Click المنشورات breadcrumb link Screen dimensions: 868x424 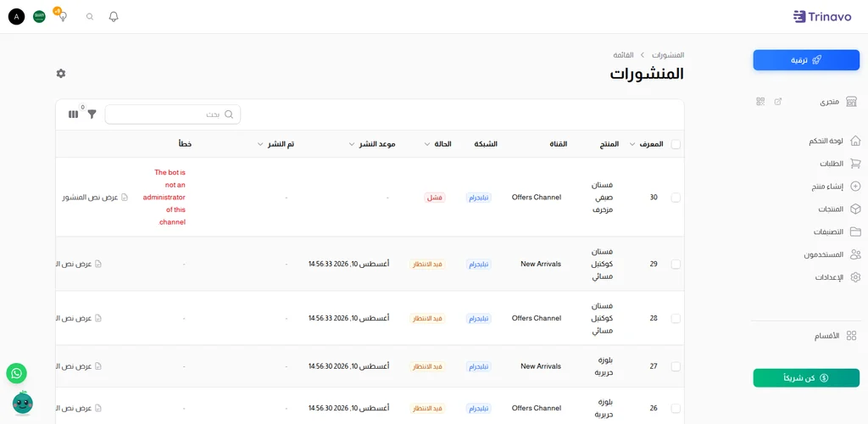pyautogui.click(x=668, y=55)
